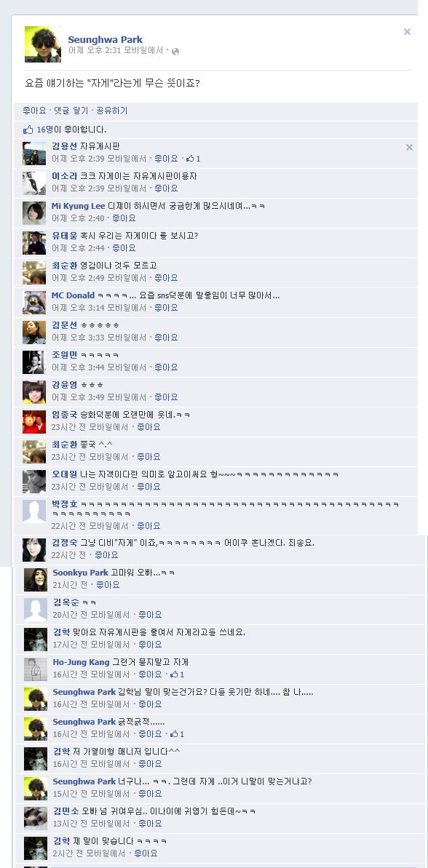The width and height of the screenshot is (428, 868).
Task: Open the Soonkyu Park name link
Action: tap(80, 573)
